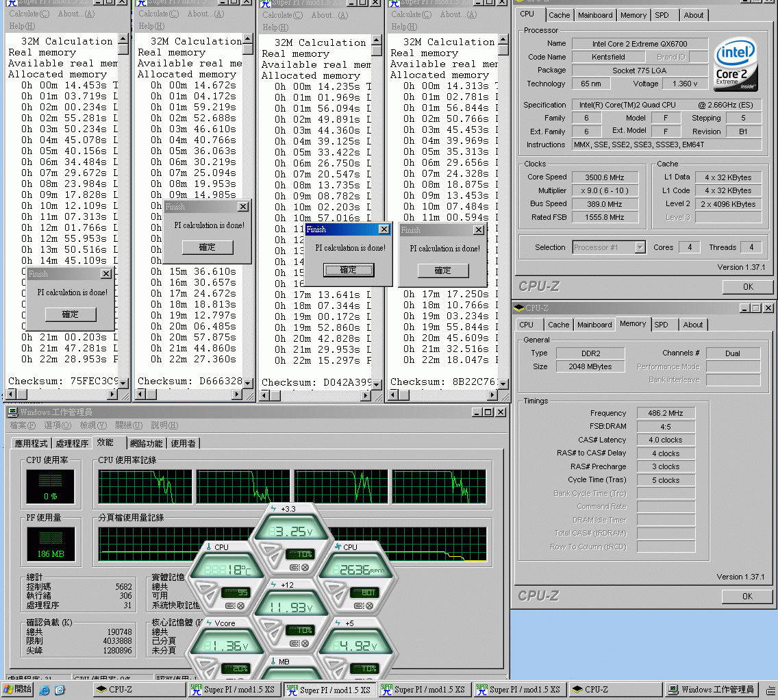778x700 pixels.
Task: Switch to the Cache tab in top CPU-Z
Action: point(559,15)
